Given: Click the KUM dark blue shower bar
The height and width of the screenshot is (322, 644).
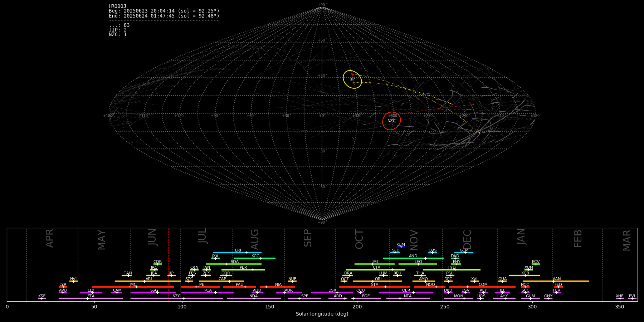Looking at the screenshot, I should pos(401,247).
